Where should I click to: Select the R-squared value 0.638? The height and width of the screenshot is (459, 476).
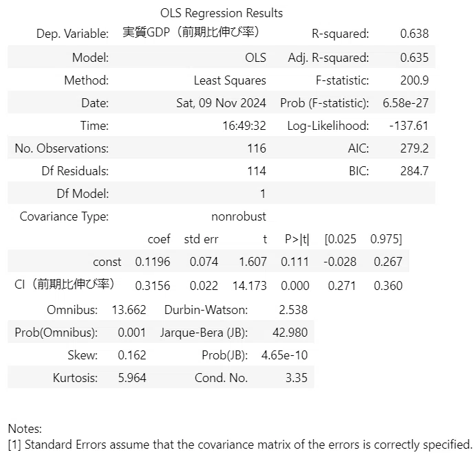click(x=414, y=34)
